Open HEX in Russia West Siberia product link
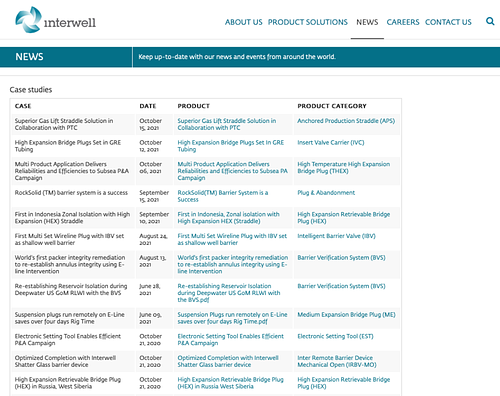The height and width of the screenshot is (396, 500). pyautogui.click(x=231, y=383)
